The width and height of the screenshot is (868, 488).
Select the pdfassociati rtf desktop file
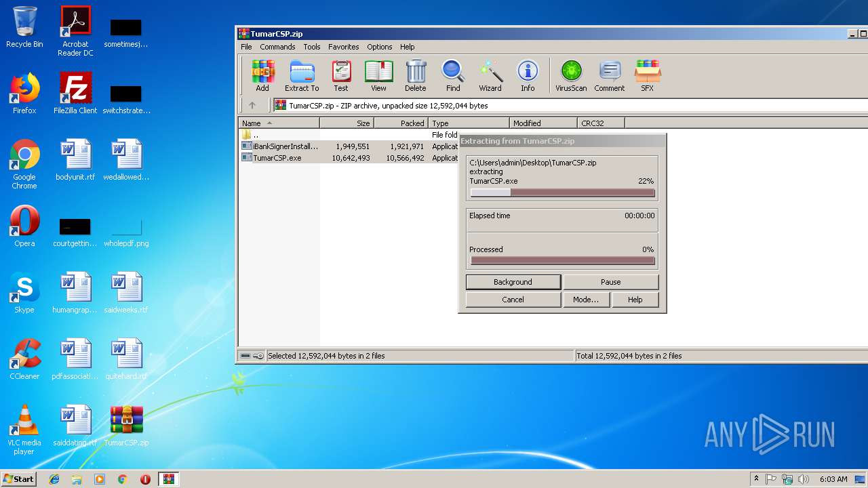75,359
